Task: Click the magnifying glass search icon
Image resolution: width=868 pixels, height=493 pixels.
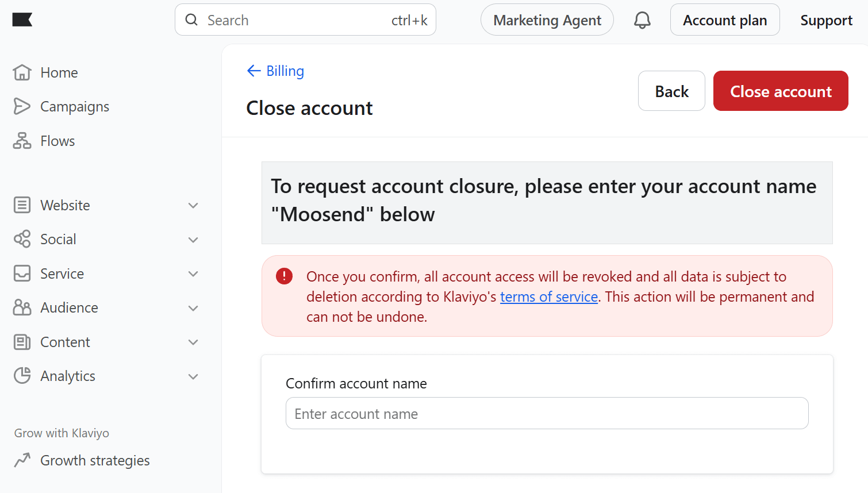Action: pos(191,20)
